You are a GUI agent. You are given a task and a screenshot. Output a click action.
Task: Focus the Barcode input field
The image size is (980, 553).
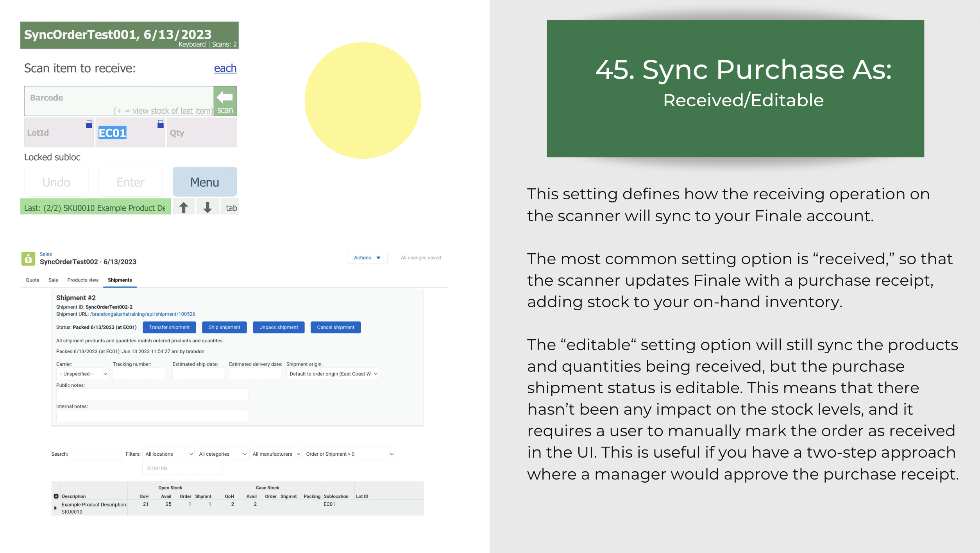click(x=119, y=101)
